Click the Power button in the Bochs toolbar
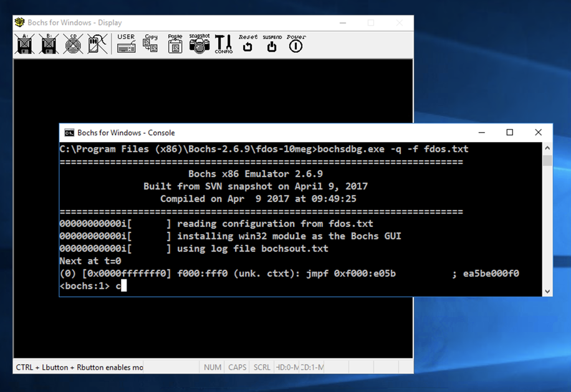 click(x=296, y=44)
